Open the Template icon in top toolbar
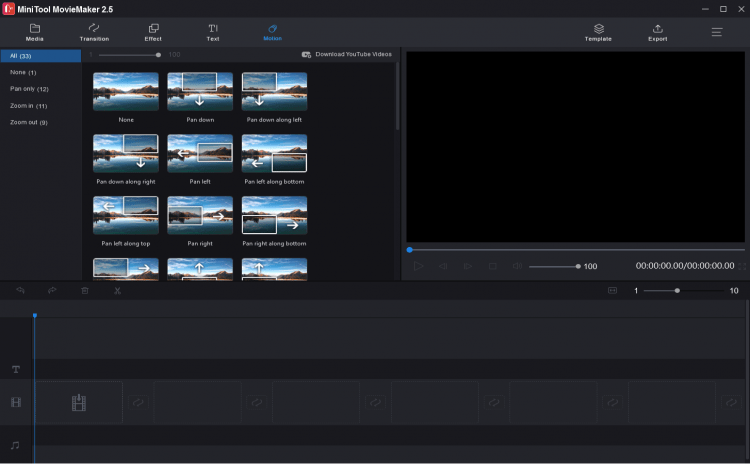Image resolution: width=750 pixels, height=464 pixels. pyautogui.click(x=598, y=32)
